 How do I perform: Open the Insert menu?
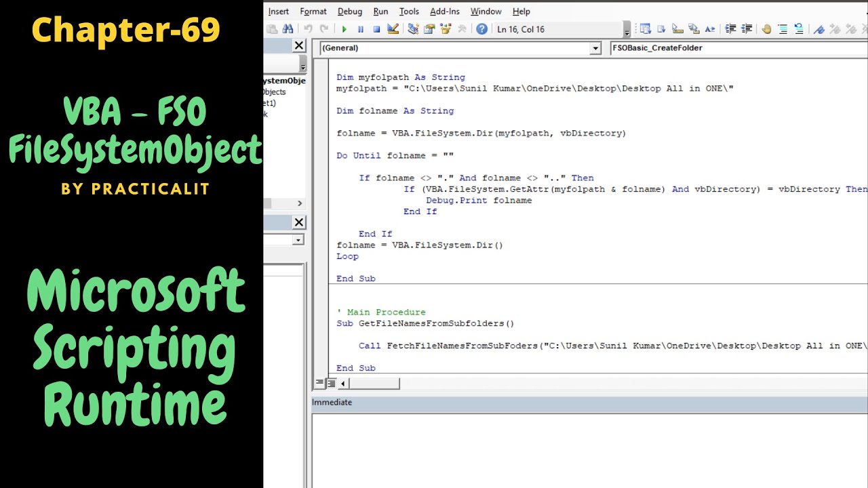point(279,12)
